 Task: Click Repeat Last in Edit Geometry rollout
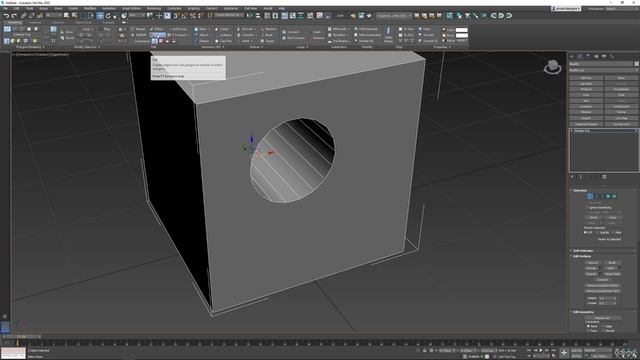[603, 318]
